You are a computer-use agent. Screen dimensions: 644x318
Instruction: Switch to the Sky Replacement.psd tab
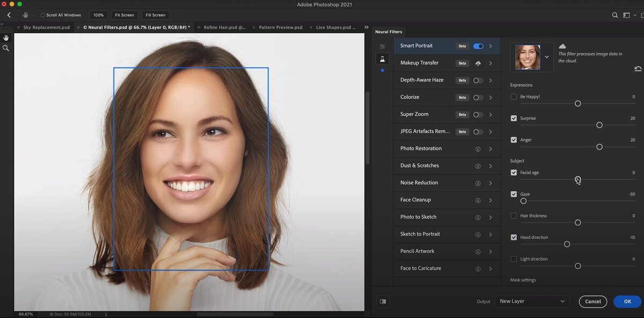(46, 27)
